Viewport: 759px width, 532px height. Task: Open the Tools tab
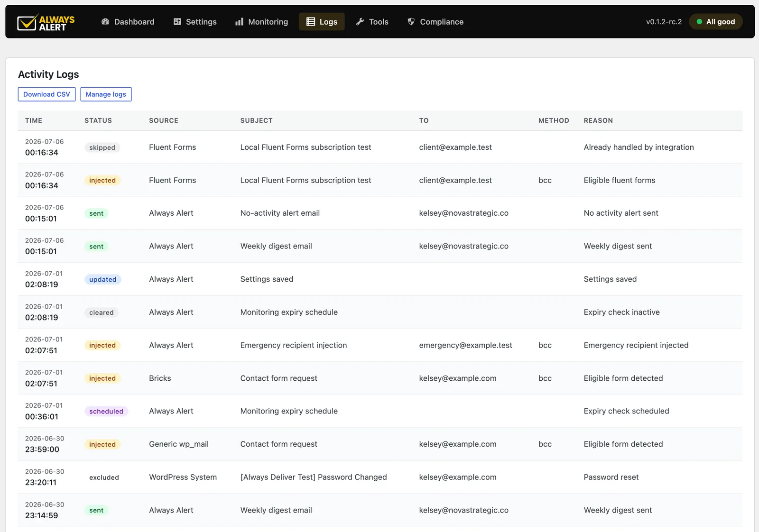[x=372, y=22]
